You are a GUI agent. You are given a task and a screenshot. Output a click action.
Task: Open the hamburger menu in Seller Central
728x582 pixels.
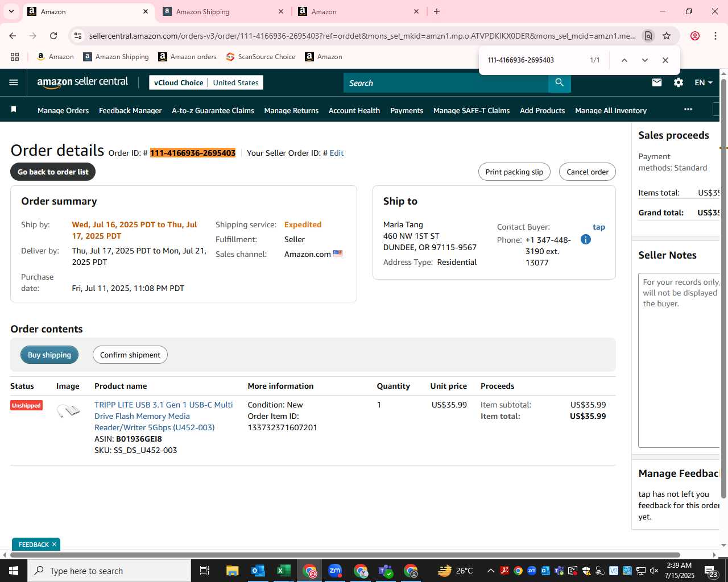pyautogui.click(x=14, y=82)
